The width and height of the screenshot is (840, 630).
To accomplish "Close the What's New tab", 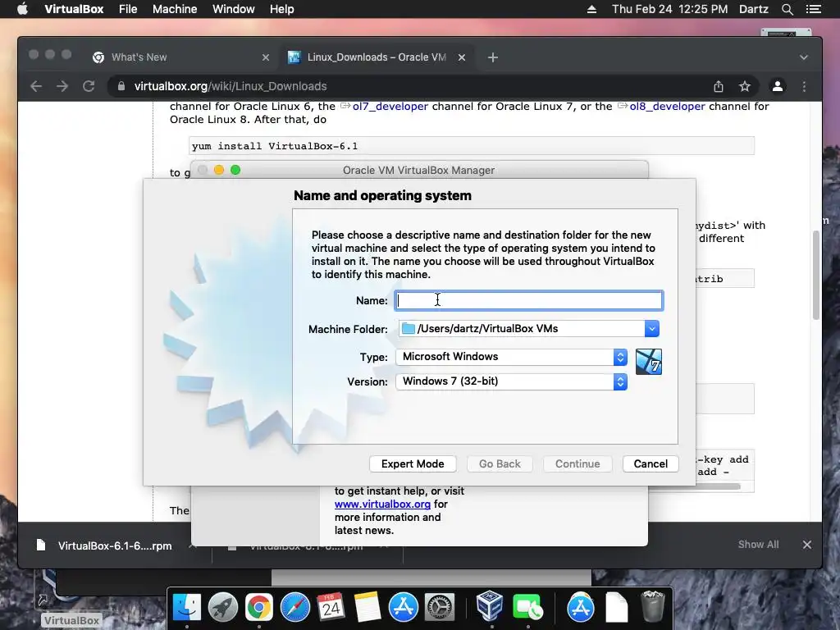I will (x=266, y=57).
